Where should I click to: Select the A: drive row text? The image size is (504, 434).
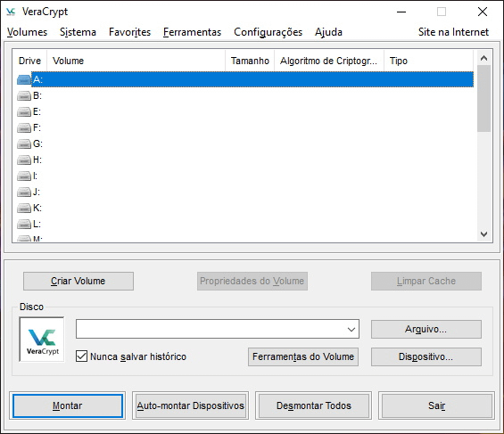pos(37,79)
